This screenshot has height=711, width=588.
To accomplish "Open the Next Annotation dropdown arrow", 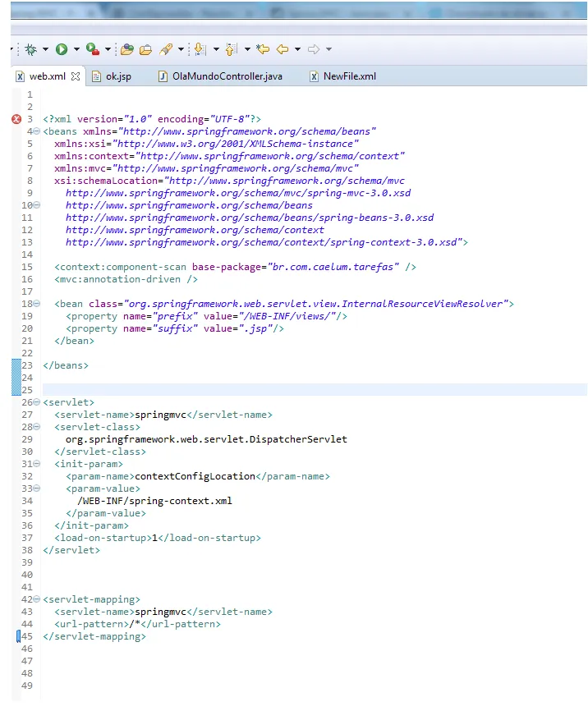I will (216, 49).
